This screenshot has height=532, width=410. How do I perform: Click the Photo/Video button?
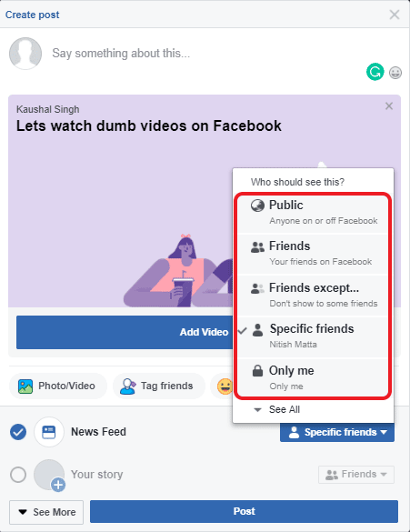coord(57,386)
